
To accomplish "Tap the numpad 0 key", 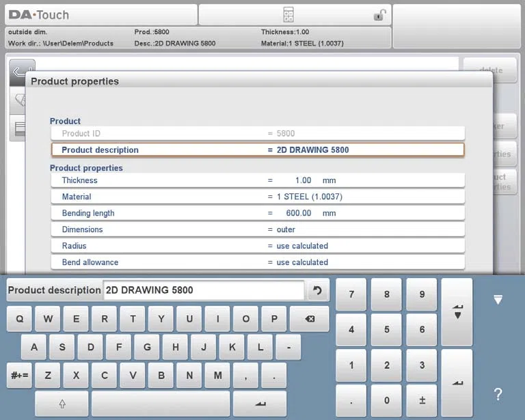I will coord(386,400).
